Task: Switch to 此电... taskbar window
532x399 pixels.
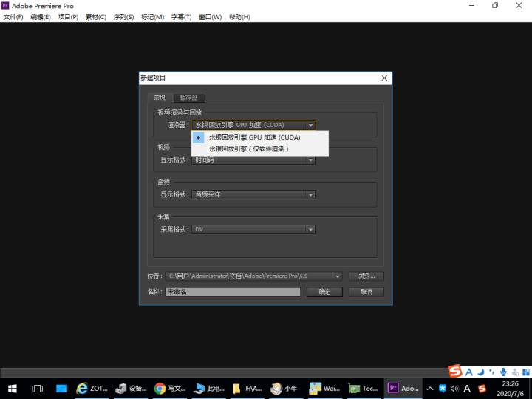Action: click(208, 389)
